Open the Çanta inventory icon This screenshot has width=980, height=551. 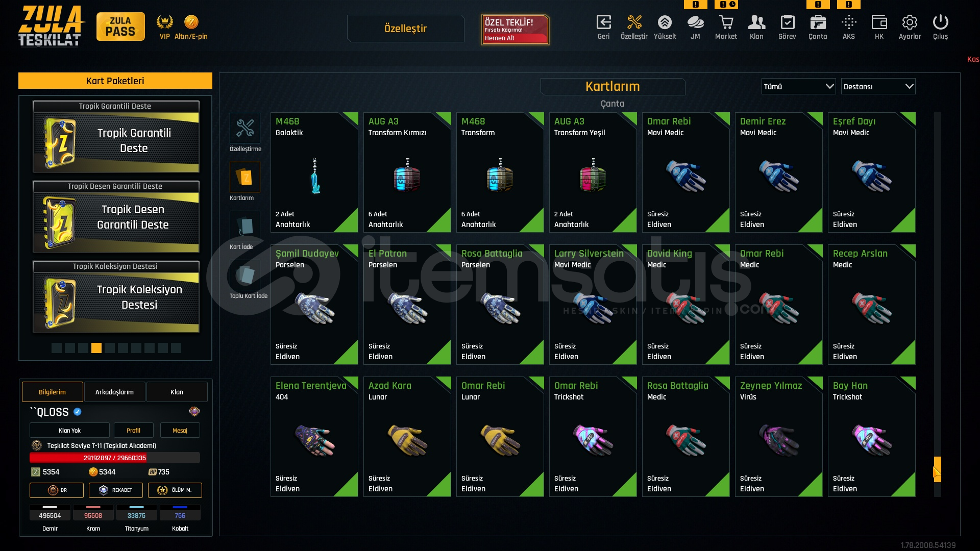pyautogui.click(x=818, y=23)
